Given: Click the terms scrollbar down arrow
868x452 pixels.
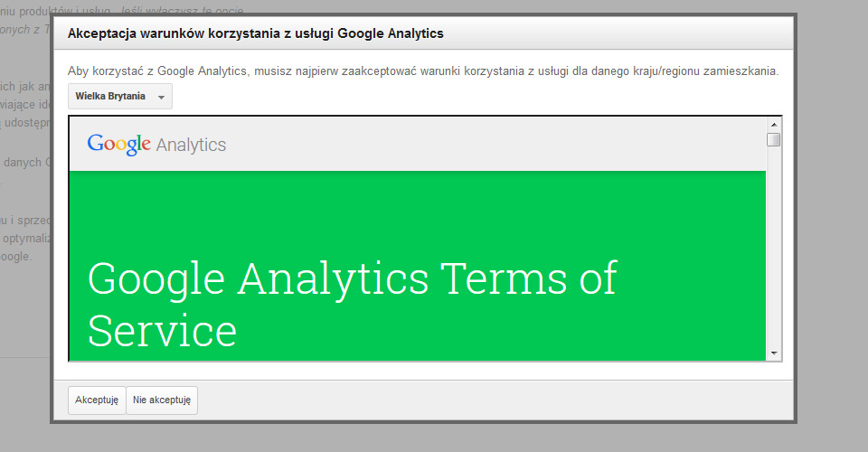Looking at the screenshot, I should click(774, 353).
